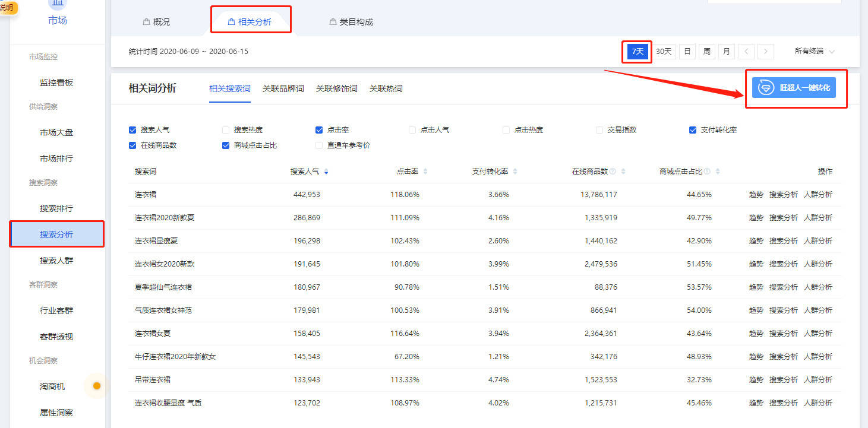Image resolution: width=868 pixels, height=428 pixels.
Task: Open the 类目构成 tab
Action: (x=351, y=22)
